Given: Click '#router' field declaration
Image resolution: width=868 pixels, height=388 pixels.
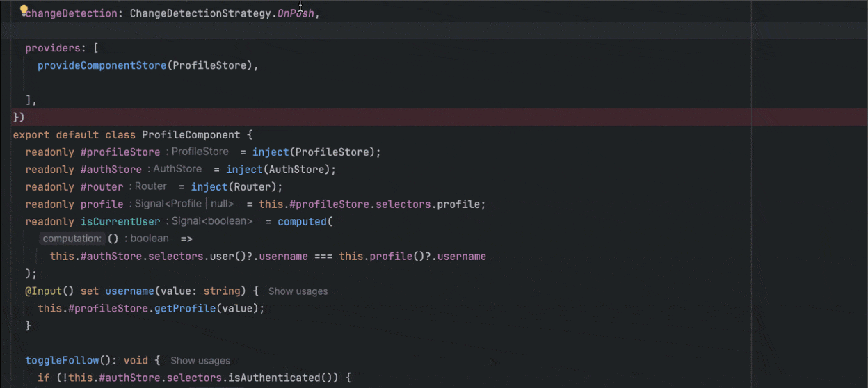Looking at the screenshot, I should pos(102,187).
